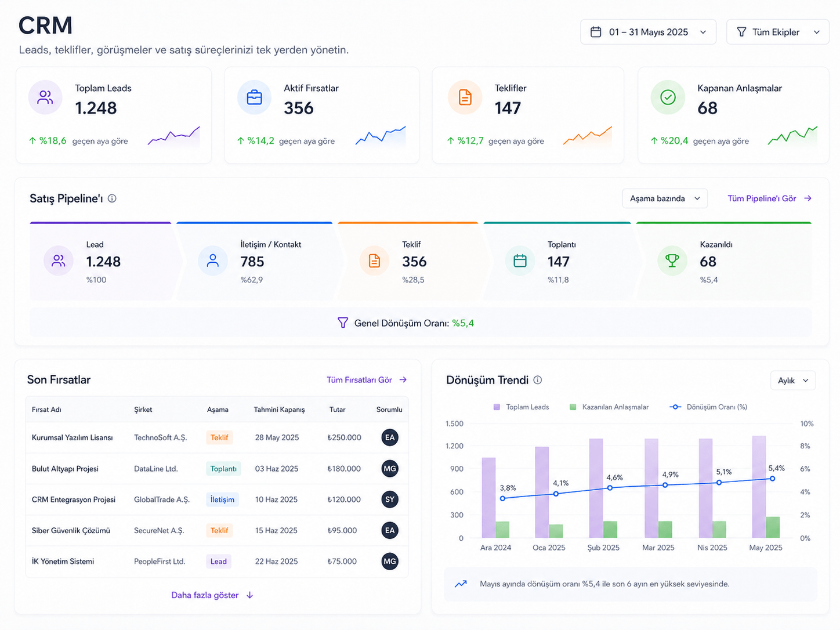Click the Şirket column header

(143, 410)
